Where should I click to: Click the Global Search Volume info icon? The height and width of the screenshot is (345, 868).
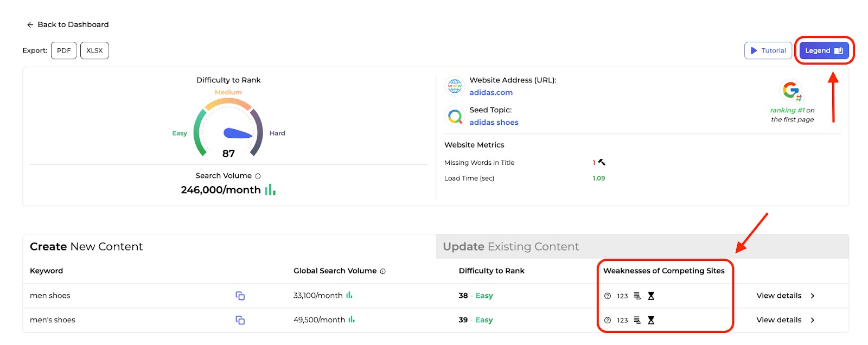pos(382,271)
